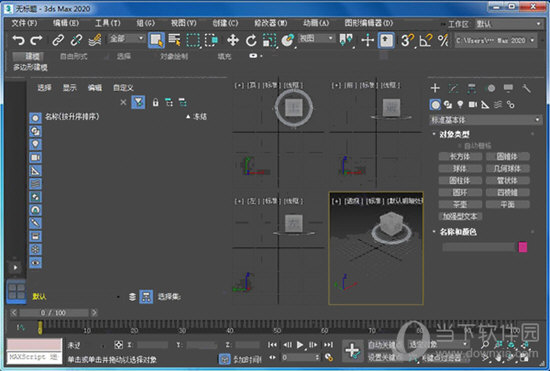
Task: Choose Rectangular Selection Region tool
Action: click(193, 40)
